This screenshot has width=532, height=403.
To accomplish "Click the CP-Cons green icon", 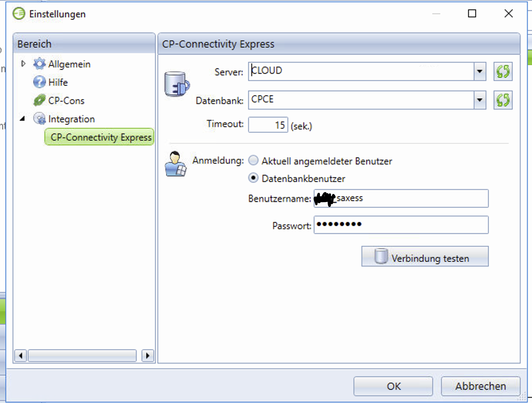I will [x=39, y=100].
